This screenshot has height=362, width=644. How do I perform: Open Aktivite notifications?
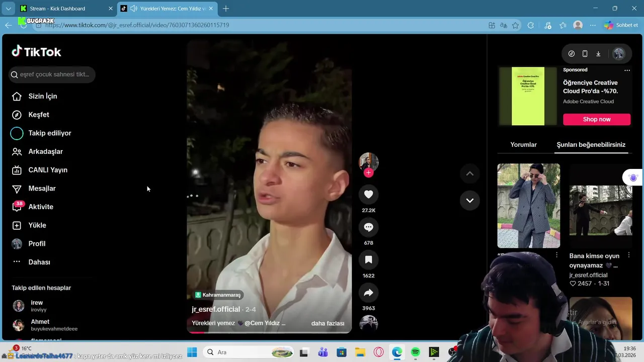[x=32, y=207]
